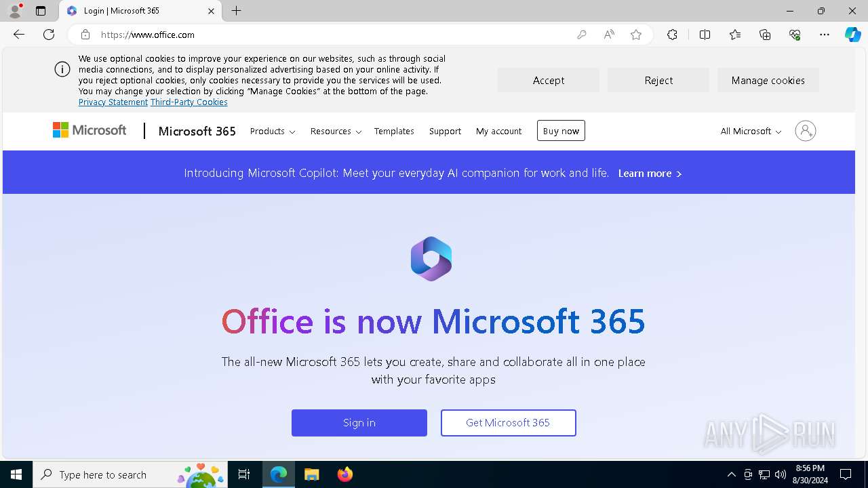Open the Templates menu item

click(394, 131)
